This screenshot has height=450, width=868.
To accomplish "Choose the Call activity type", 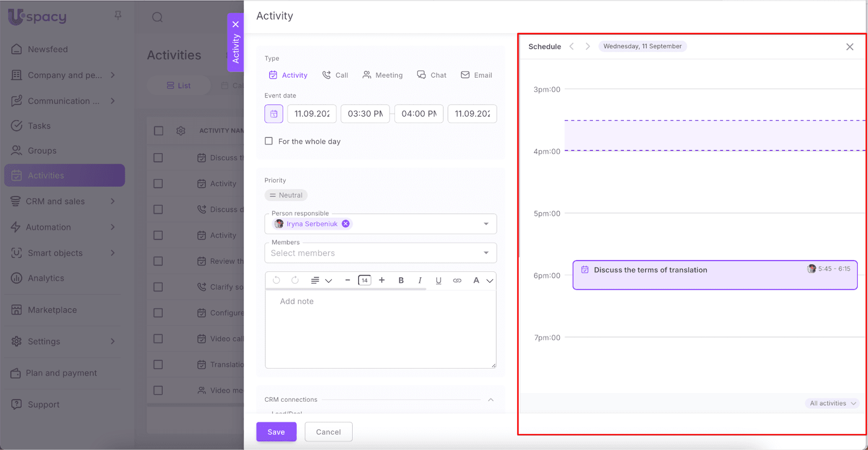I will (x=335, y=75).
